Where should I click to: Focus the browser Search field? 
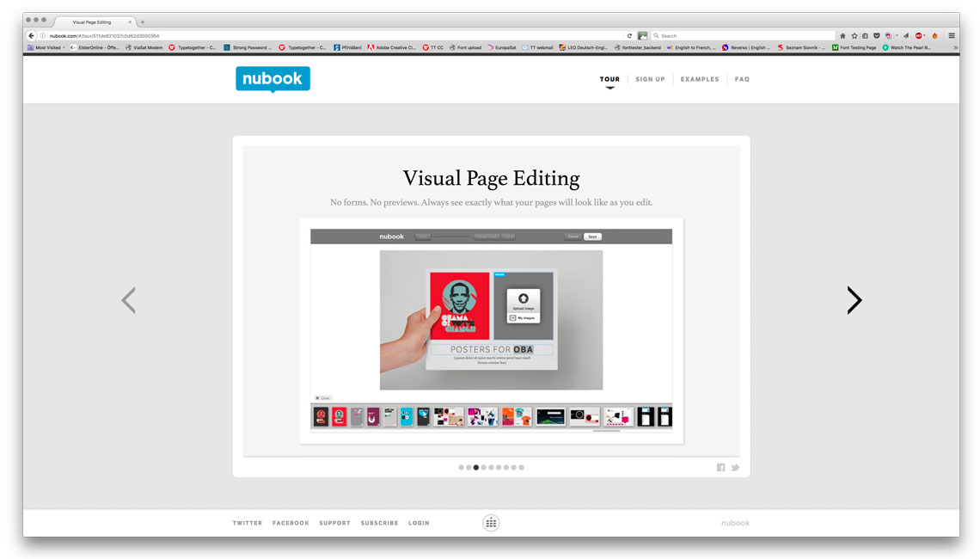click(x=743, y=35)
